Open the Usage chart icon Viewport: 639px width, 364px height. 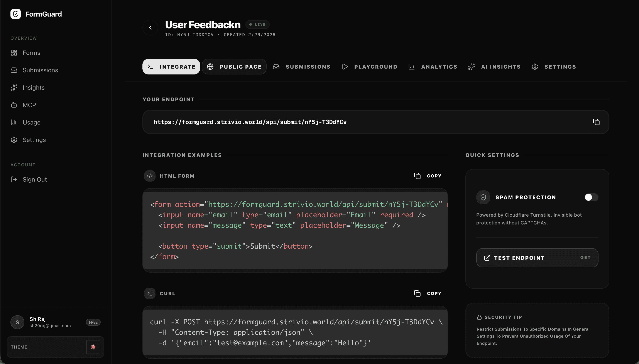[x=14, y=122]
